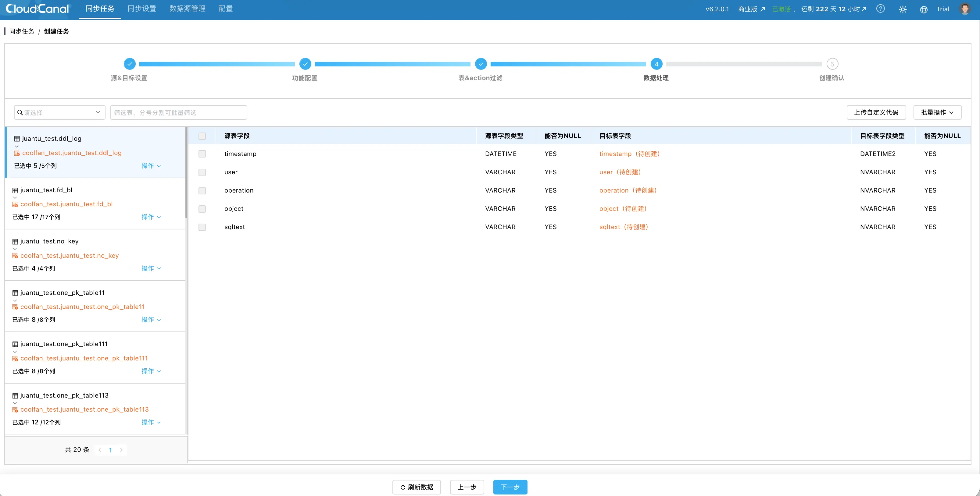Check the object field checkbox
Viewport: 980px width, 496px height.
pos(202,209)
